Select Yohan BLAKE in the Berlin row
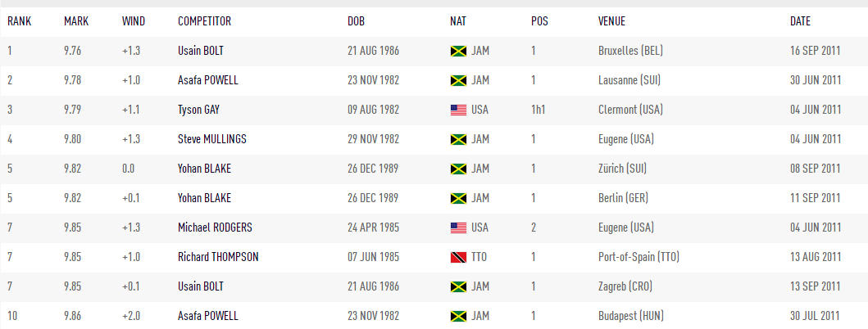The height and width of the screenshot is (329, 868). 204,198
